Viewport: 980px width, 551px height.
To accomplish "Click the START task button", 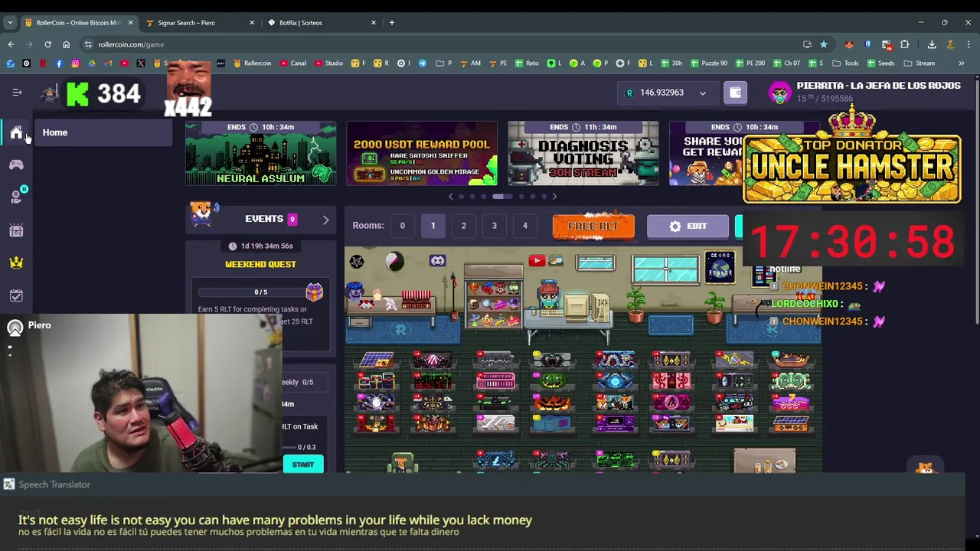I will (x=302, y=465).
